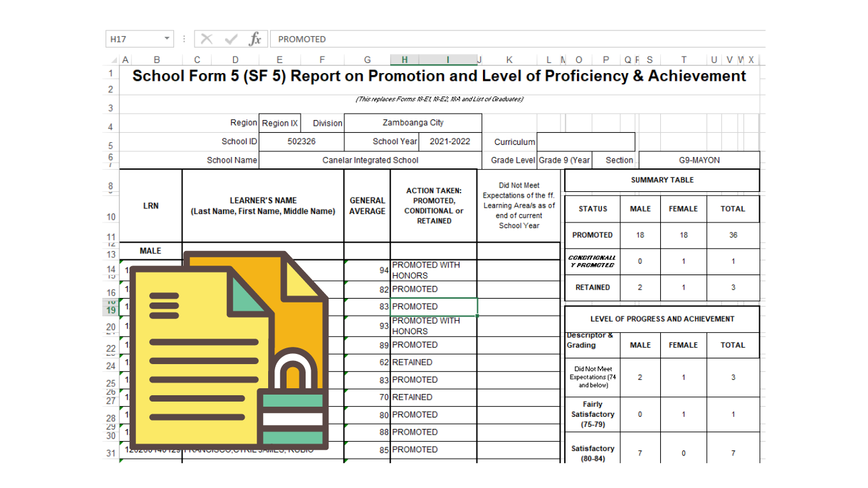Click the 'LEARNER'S NAME' heading cell
868x488 pixels.
[263, 206]
